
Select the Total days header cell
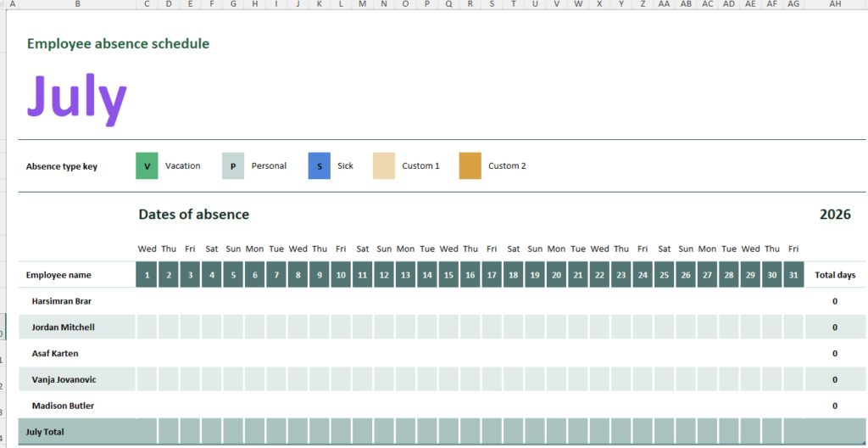835,275
